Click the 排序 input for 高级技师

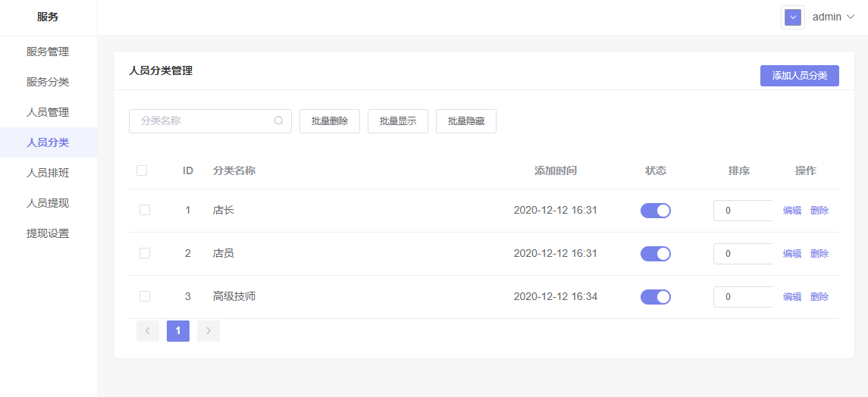743,296
